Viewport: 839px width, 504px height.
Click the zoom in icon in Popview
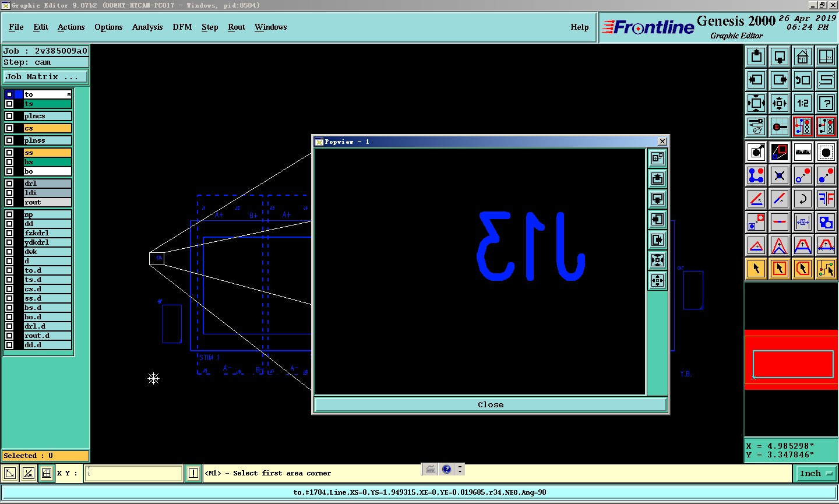click(657, 260)
